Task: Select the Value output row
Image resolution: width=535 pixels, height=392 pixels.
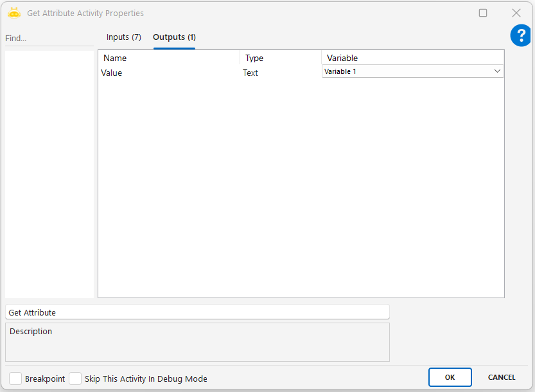Action: click(112, 73)
